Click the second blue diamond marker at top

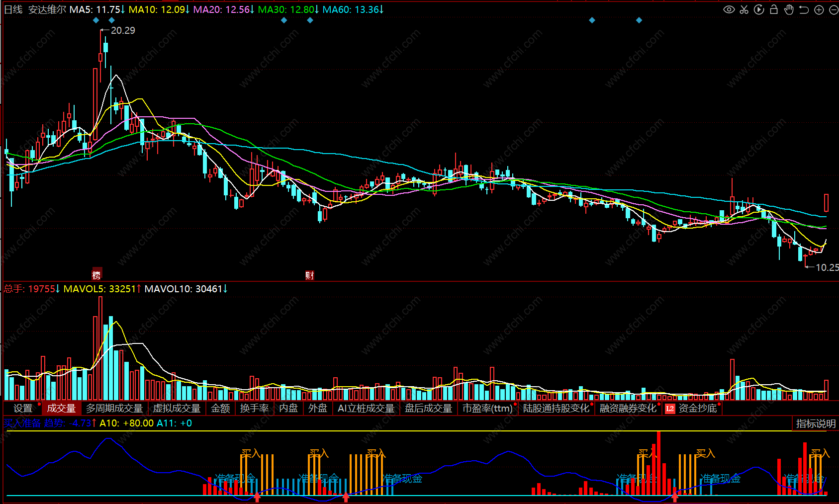click(111, 20)
